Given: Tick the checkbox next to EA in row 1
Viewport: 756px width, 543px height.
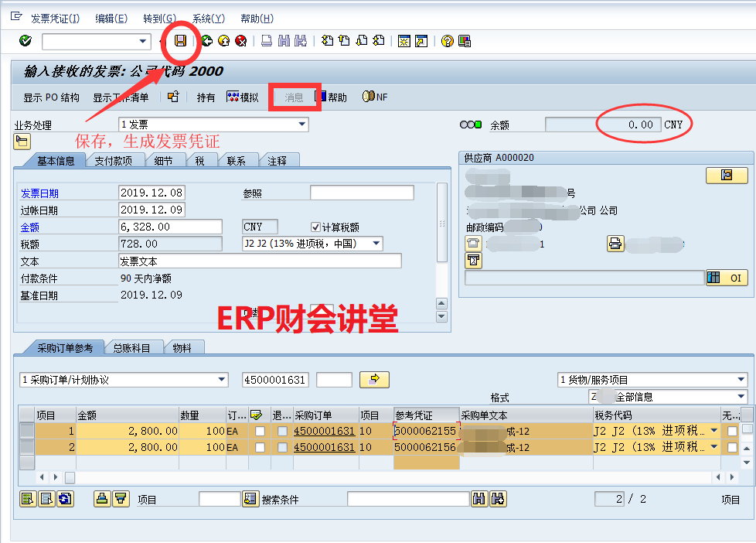Looking at the screenshot, I should tap(260, 431).
